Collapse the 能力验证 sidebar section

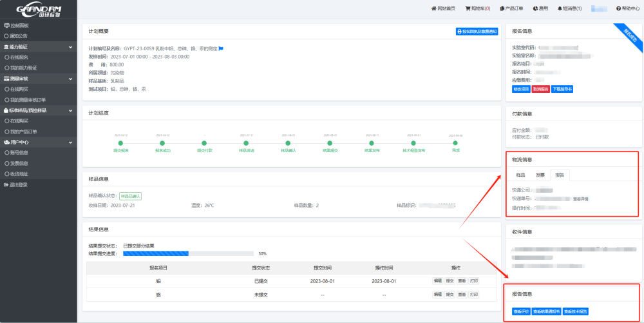pyautogui.click(x=71, y=47)
